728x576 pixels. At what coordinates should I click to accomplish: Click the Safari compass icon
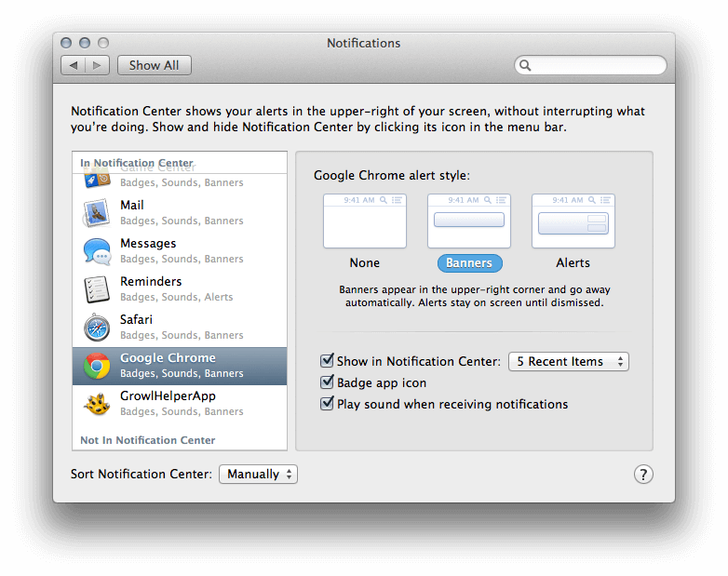tap(97, 328)
